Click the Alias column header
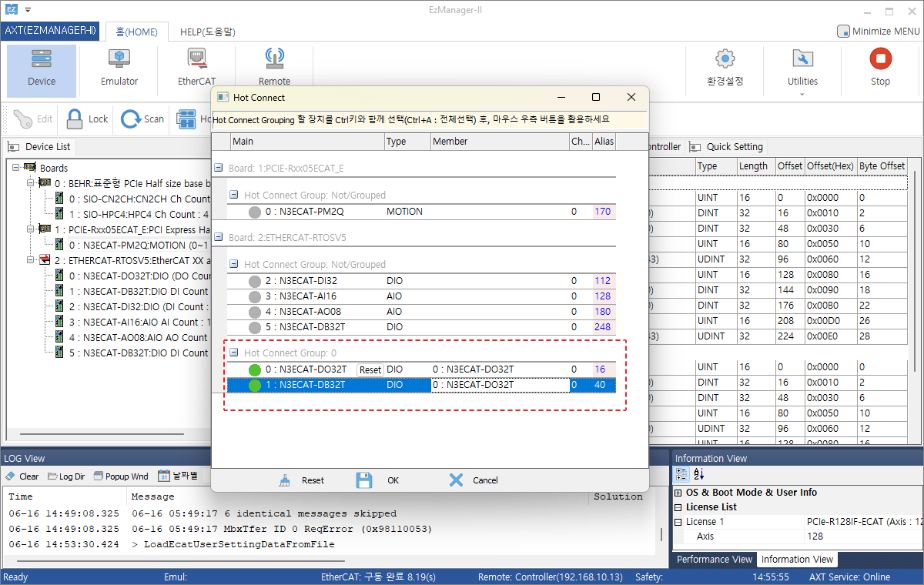The image size is (924, 585). (x=604, y=142)
